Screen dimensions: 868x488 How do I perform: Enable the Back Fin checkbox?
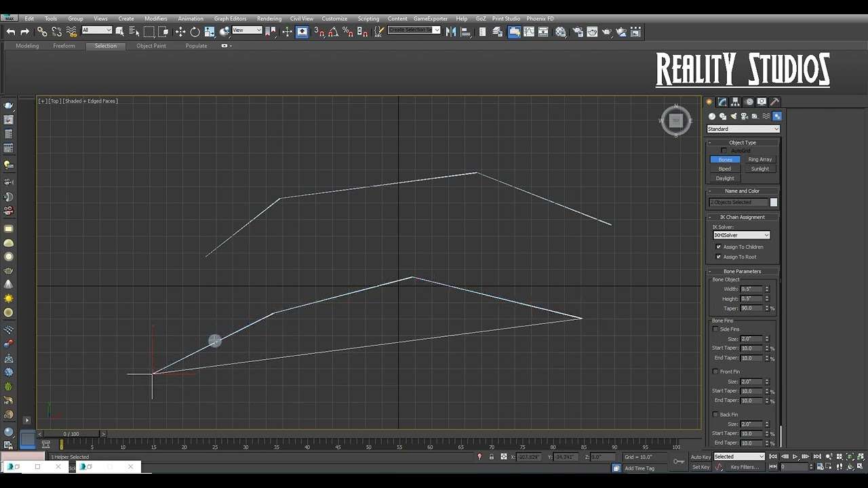[x=715, y=414]
